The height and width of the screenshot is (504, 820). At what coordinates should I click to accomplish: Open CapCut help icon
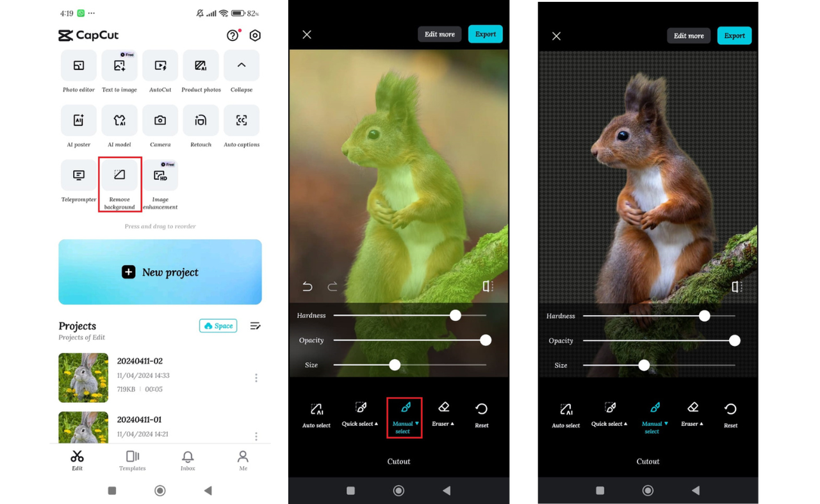(x=233, y=35)
